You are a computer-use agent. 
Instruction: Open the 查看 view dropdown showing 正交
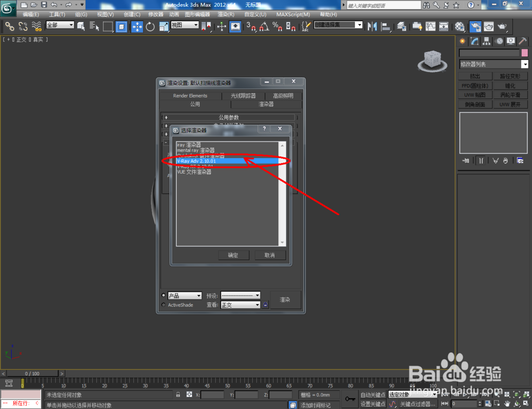[x=240, y=305]
